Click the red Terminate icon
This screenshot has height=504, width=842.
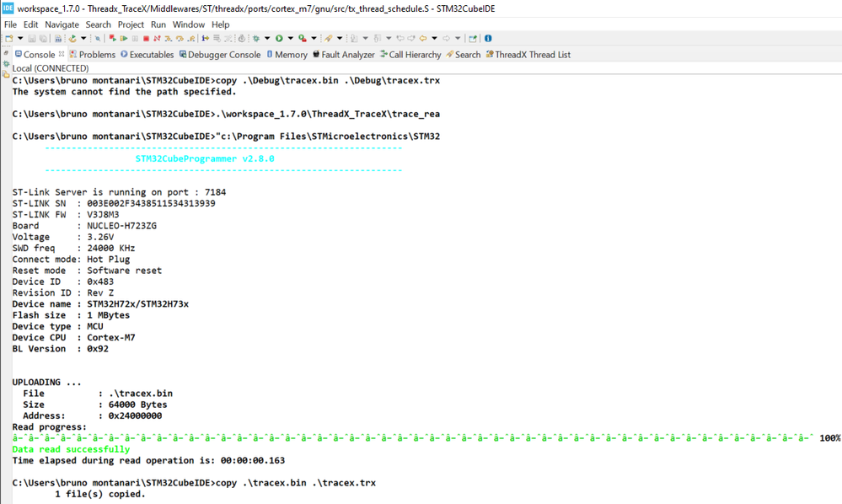[146, 39]
